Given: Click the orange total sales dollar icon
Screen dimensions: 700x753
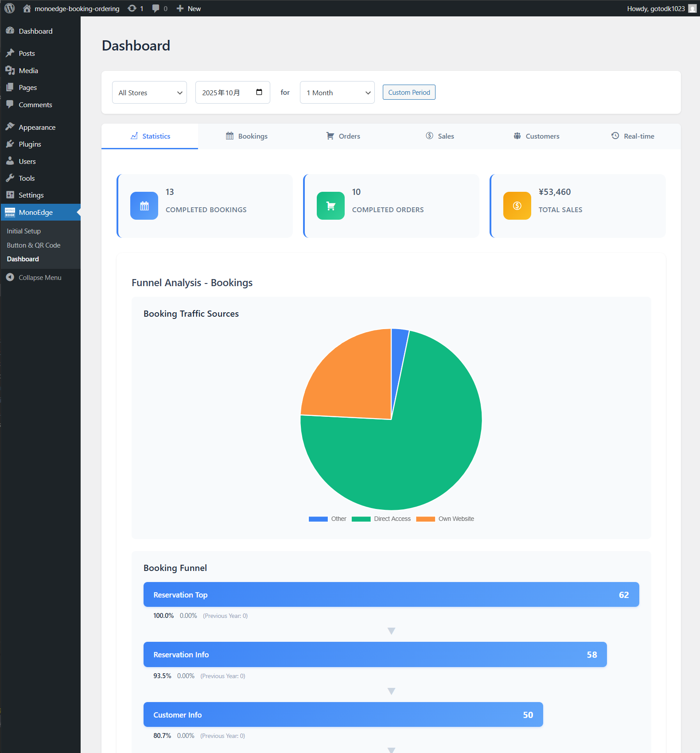Looking at the screenshot, I should 517,206.
